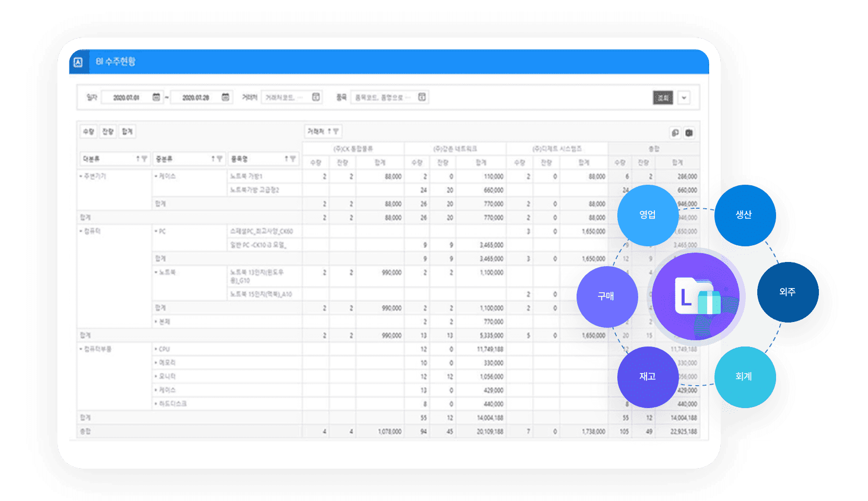Toggle the 잔량 data field chip

point(108,132)
